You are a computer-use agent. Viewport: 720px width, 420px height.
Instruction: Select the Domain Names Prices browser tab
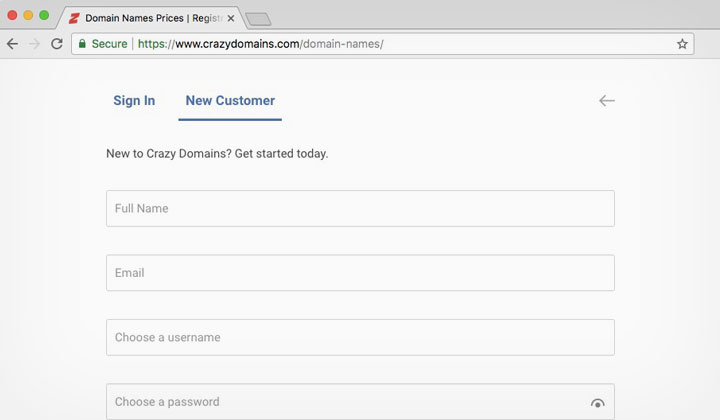coord(152,18)
